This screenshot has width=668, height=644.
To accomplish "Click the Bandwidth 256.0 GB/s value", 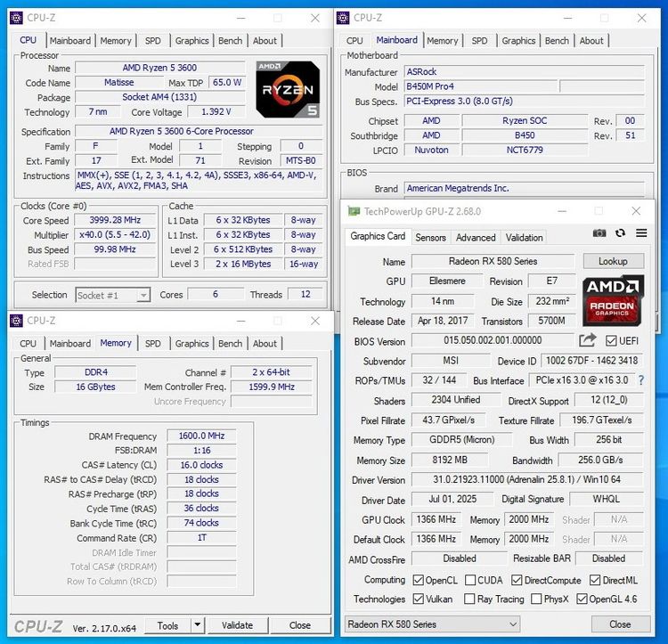I will (600, 460).
